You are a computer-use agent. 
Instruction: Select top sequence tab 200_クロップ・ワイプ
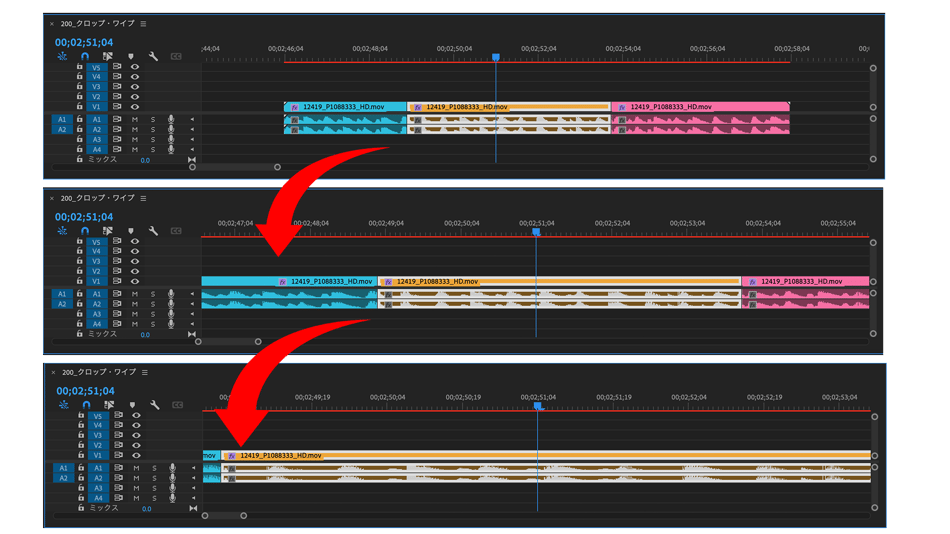[98, 24]
